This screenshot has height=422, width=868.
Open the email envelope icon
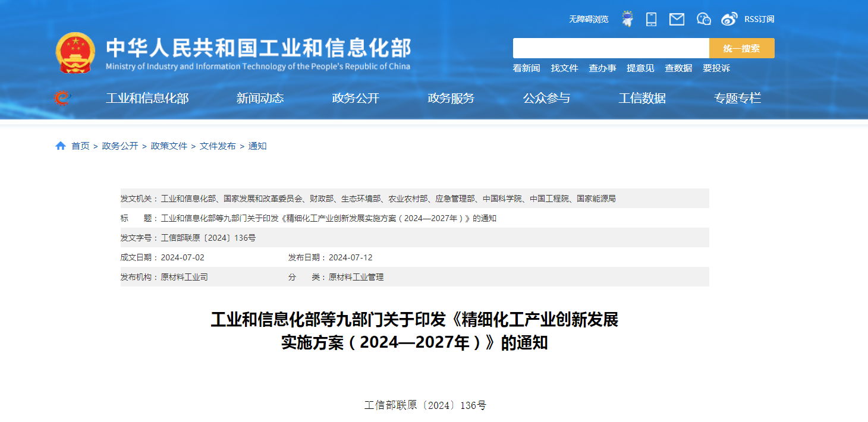[x=677, y=19]
